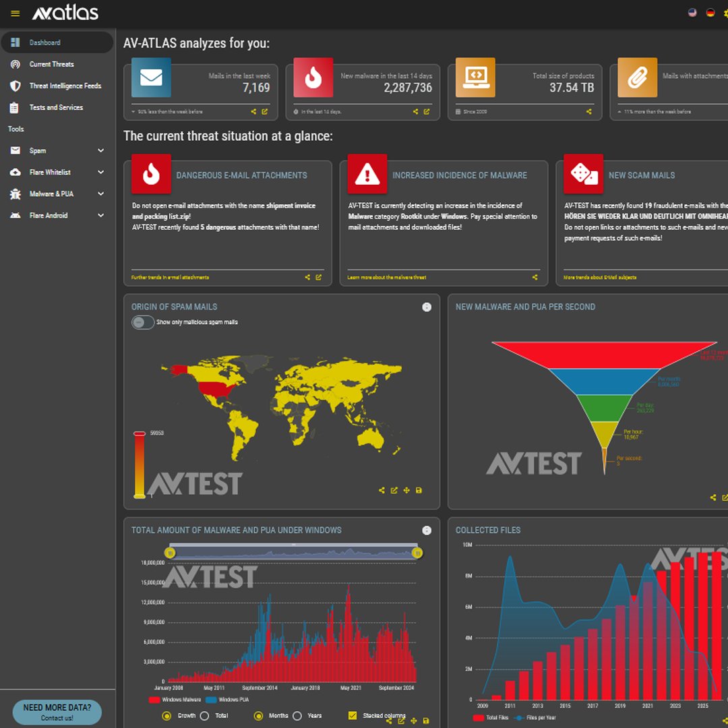Open Dashboard in the sidebar

tap(57, 42)
